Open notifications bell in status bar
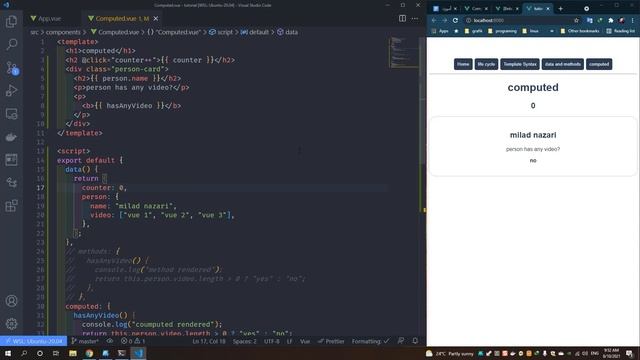This screenshot has width=640, height=360. coord(415,341)
